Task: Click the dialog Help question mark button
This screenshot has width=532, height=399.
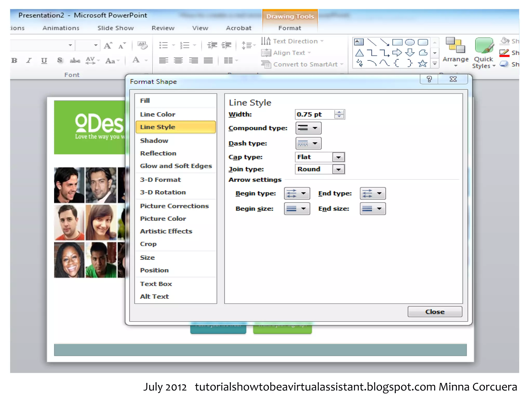Action: coord(429,79)
